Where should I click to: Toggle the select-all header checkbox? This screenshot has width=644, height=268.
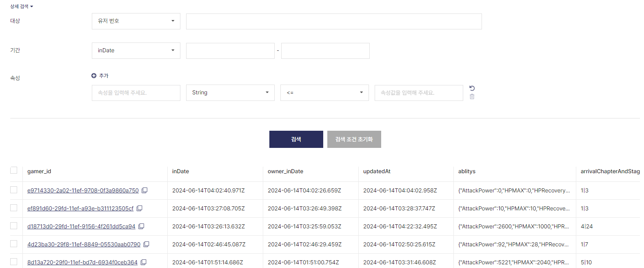click(x=14, y=170)
